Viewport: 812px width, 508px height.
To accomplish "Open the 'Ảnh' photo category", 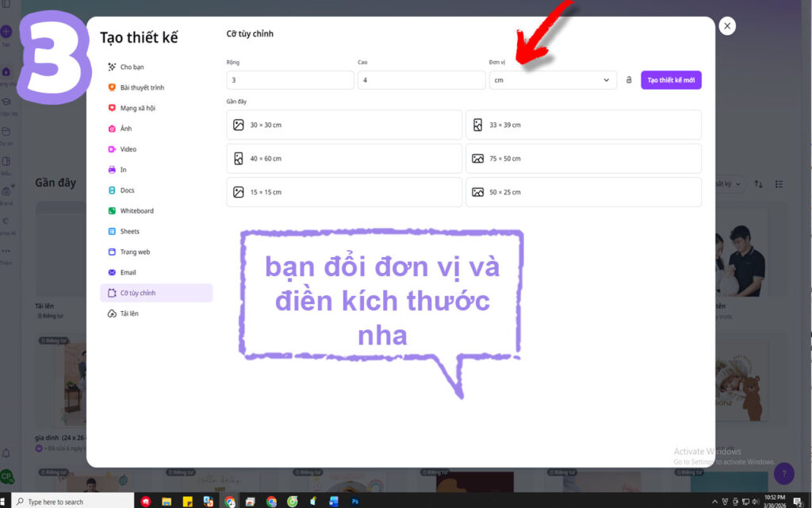I will pos(156,129).
